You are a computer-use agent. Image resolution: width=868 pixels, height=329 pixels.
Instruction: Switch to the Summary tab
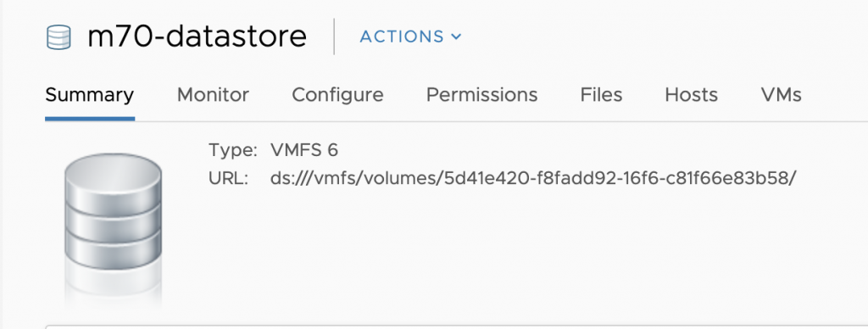coord(90,95)
